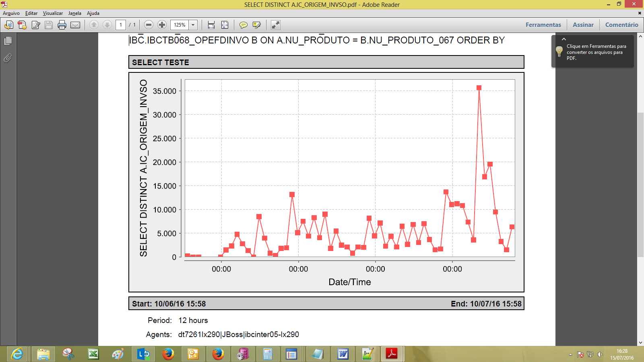Expand the Comentário panel
644x362 pixels.
(x=621, y=25)
